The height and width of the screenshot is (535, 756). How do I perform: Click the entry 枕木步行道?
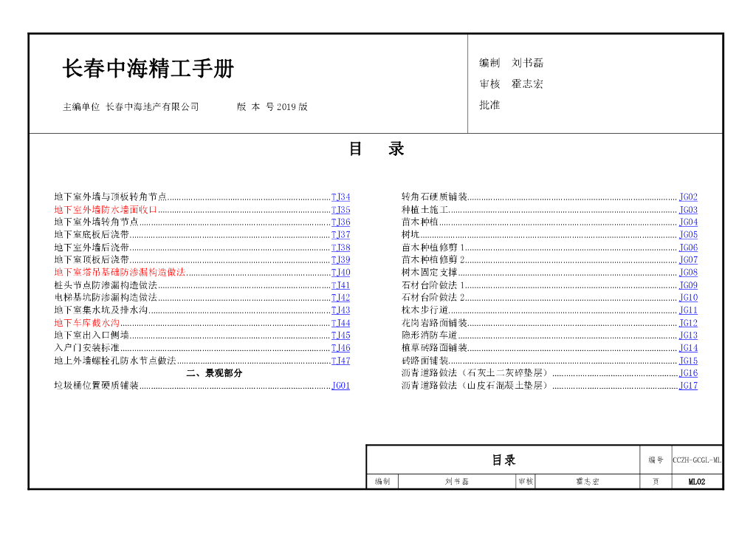425,310
